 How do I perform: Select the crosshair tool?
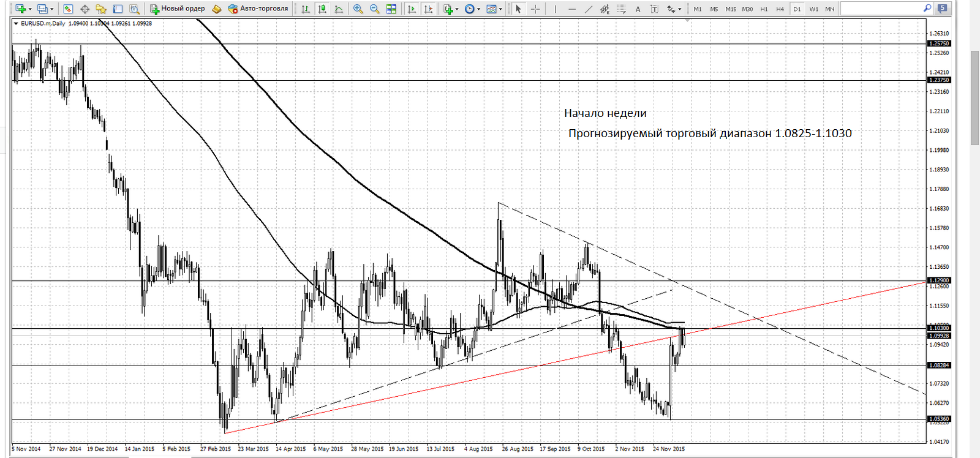(535, 9)
